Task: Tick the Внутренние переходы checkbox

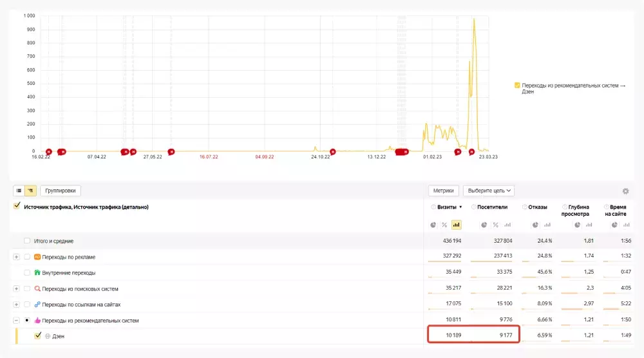Action: point(27,272)
